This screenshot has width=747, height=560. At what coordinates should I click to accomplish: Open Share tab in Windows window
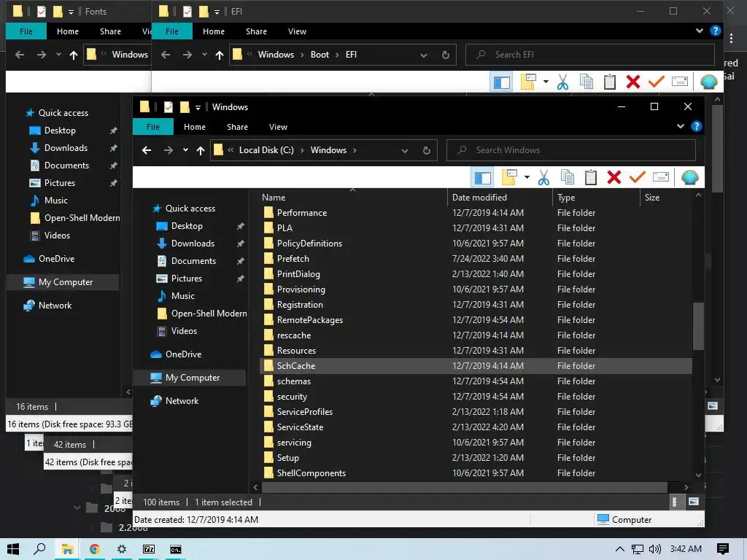point(237,127)
